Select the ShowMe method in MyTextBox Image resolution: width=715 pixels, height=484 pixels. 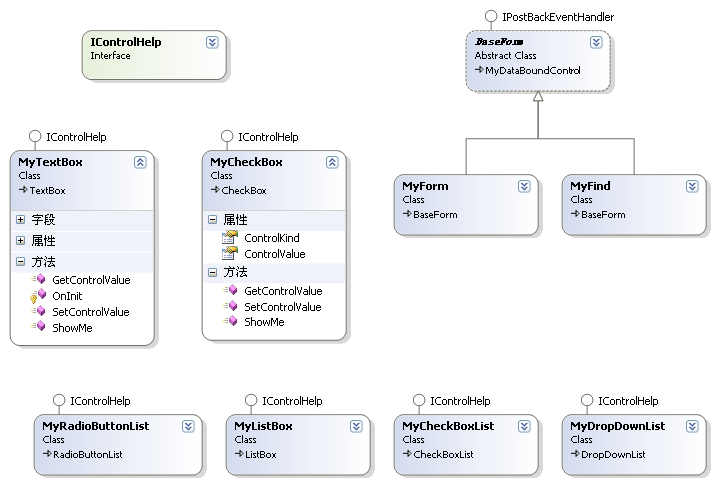click(72, 328)
